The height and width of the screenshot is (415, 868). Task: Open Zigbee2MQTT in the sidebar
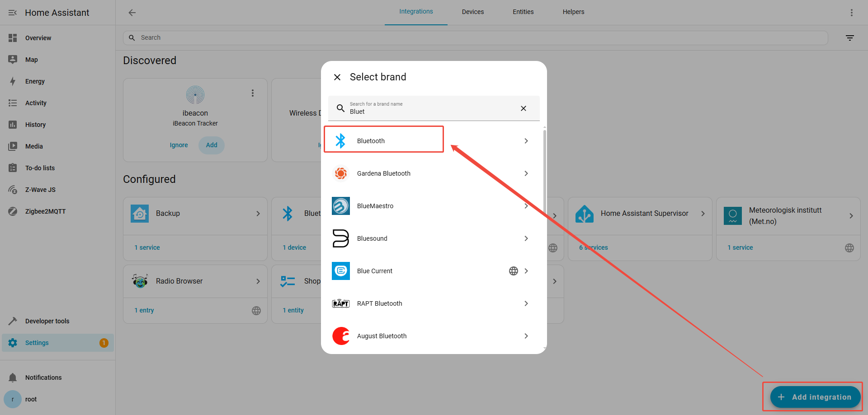coord(45,211)
